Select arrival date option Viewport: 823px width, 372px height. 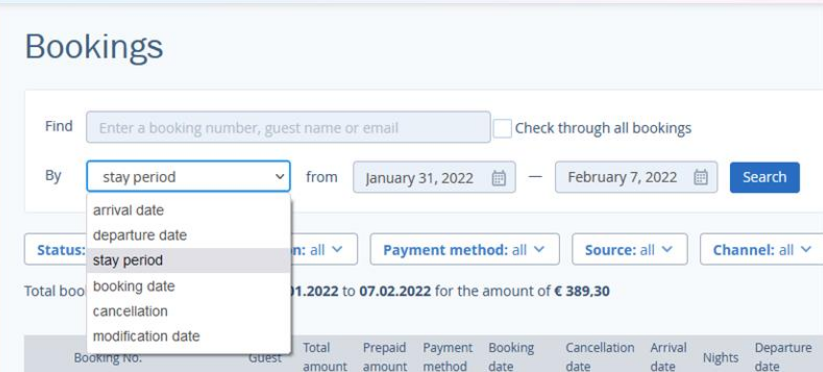point(188,210)
